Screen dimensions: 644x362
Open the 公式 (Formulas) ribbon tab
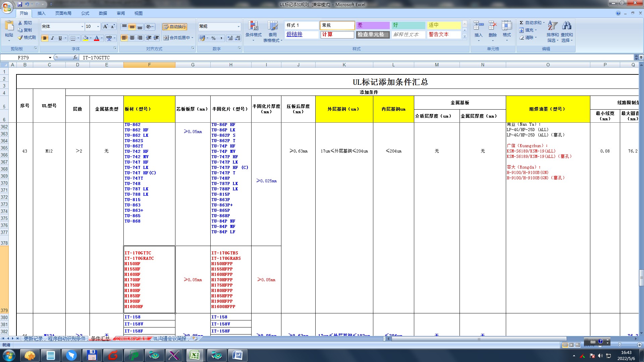[85, 13]
